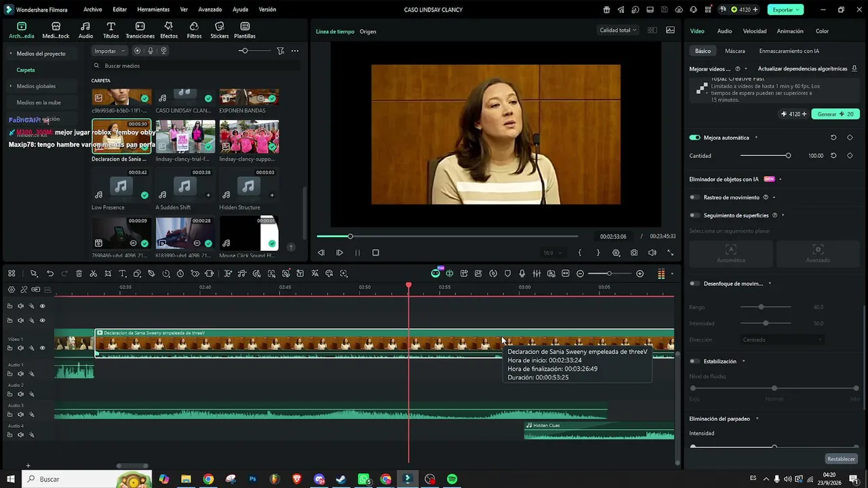Enable Rastreo de movimiento toggle
868x488 pixels.
coord(694,197)
